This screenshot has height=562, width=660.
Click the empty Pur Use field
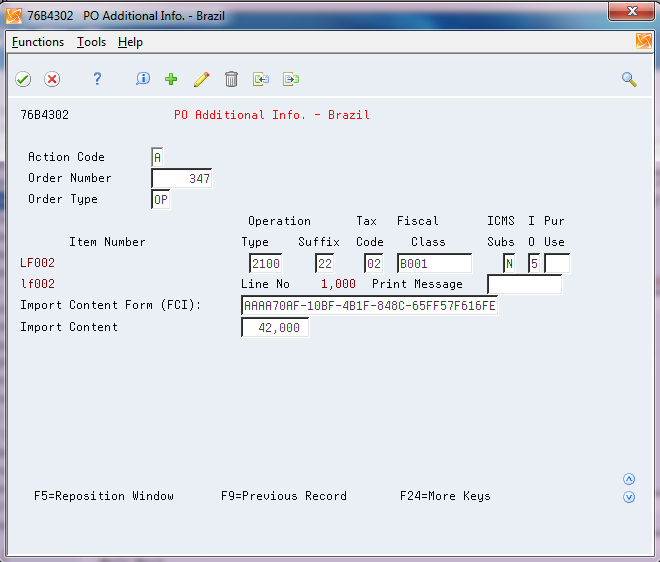(557, 264)
